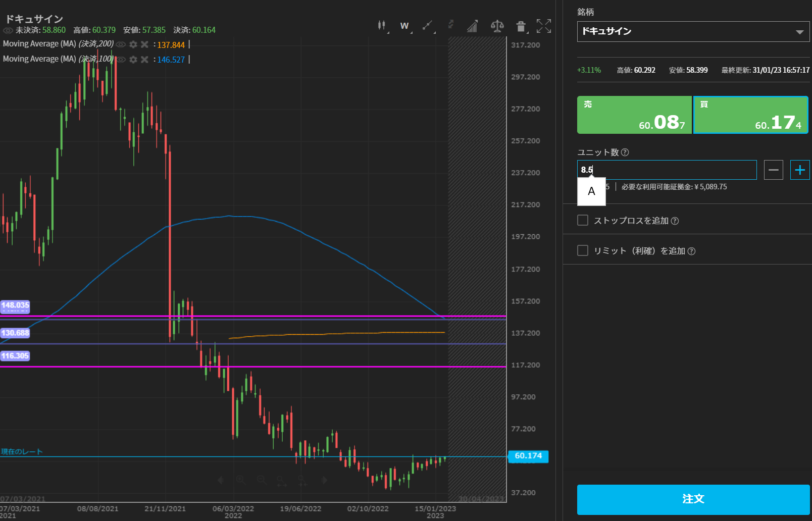Open the line drawing tools menu
Viewport: 812px width, 521px height.
click(428, 25)
